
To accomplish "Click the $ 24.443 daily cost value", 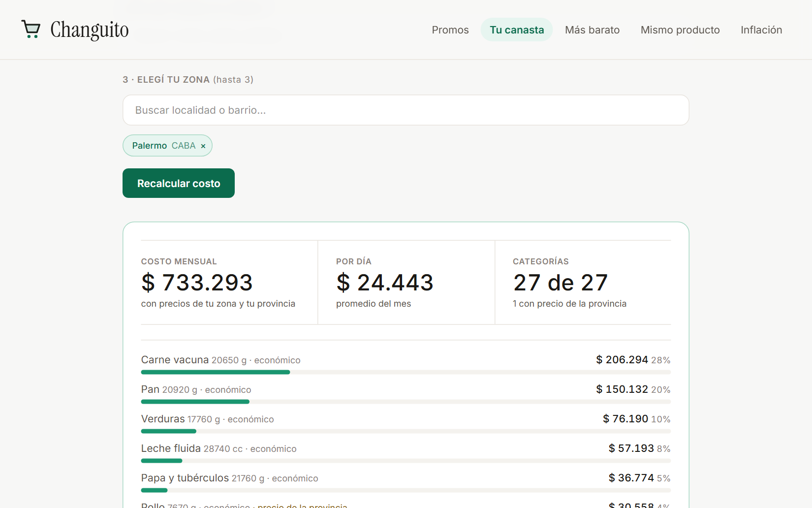I will click(x=385, y=283).
